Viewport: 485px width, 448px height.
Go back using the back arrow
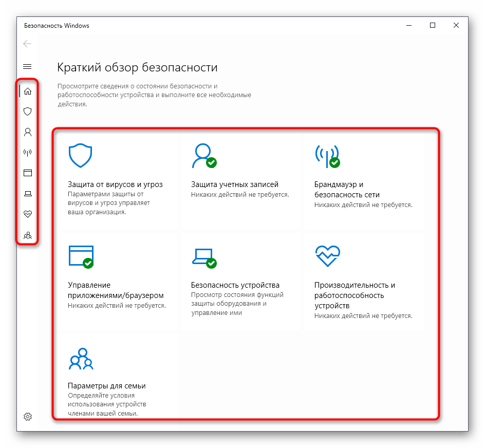coord(28,44)
